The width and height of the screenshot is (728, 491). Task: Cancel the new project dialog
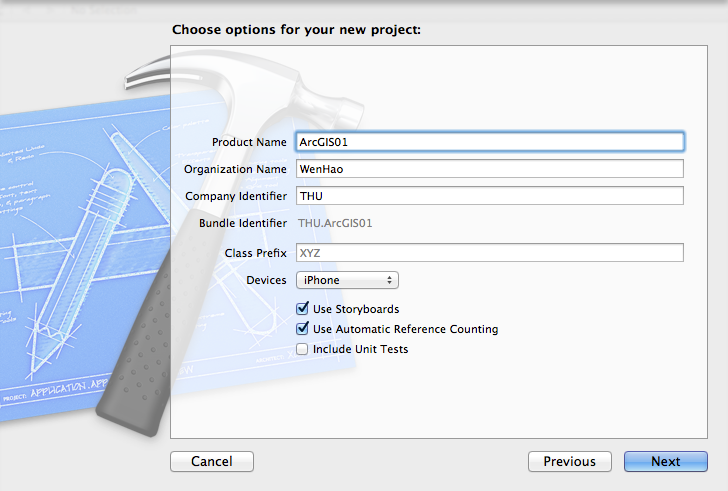pyautogui.click(x=212, y=462)
